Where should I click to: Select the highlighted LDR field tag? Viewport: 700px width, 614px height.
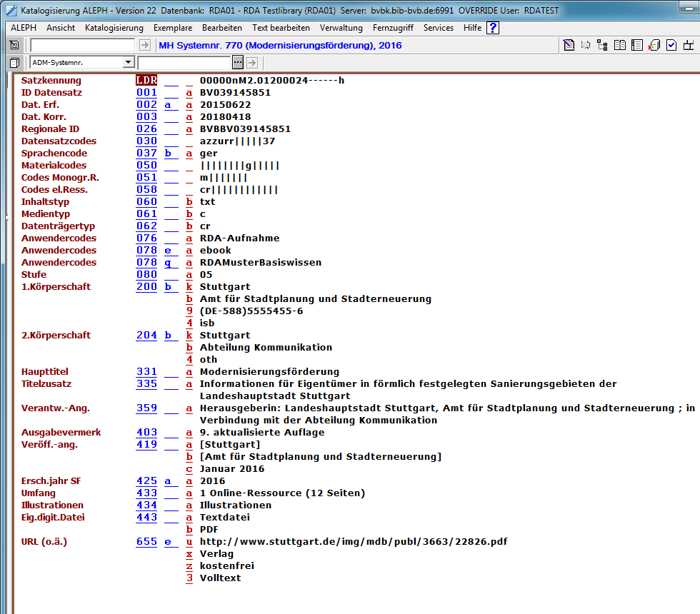coord(146,80)
